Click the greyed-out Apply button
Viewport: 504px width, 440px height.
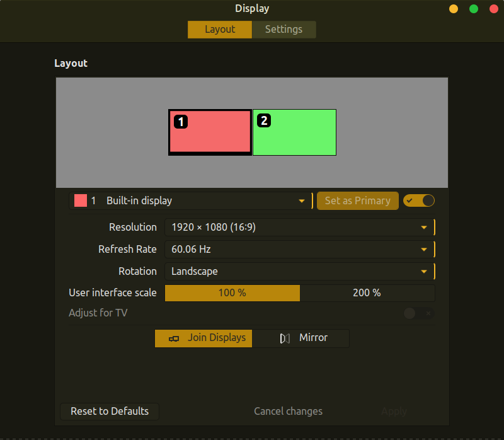pyautogui.click(x=394, y=412)
